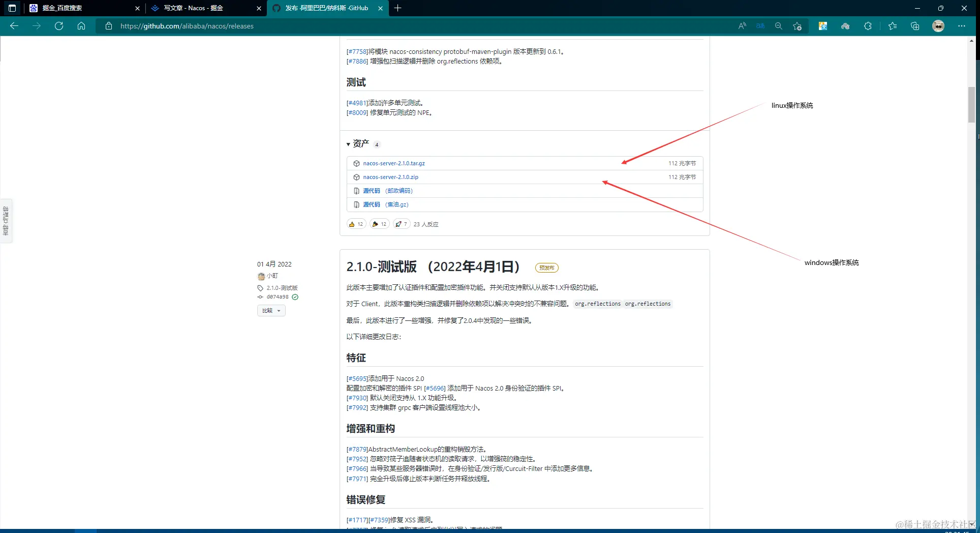Viewport: 980px width, 533px height.
Task: Toggle the party popper reaction showing 12
Action: click(x=380, y=224)
